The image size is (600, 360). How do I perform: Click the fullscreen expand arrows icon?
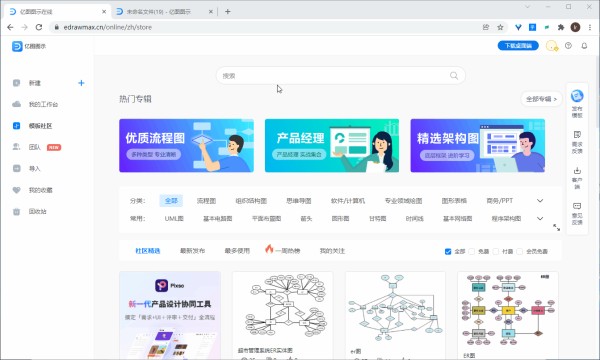point(556,228)
